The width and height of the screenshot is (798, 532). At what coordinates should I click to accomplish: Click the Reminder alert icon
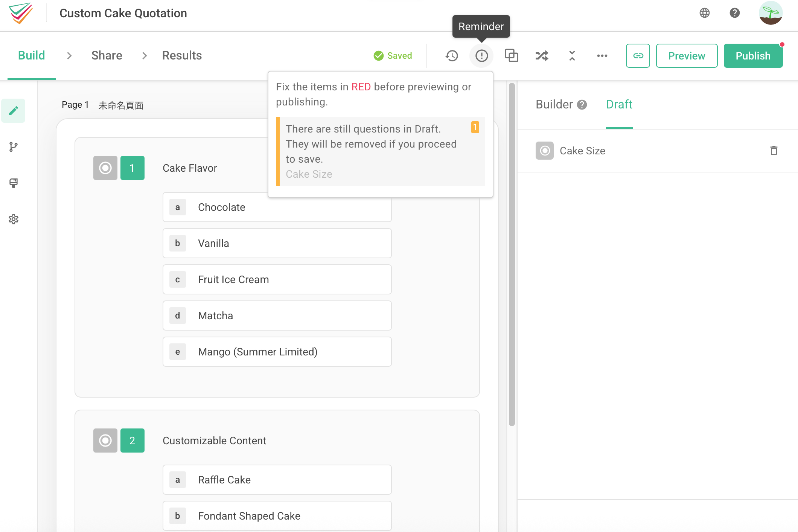click(x=481, y=56)
